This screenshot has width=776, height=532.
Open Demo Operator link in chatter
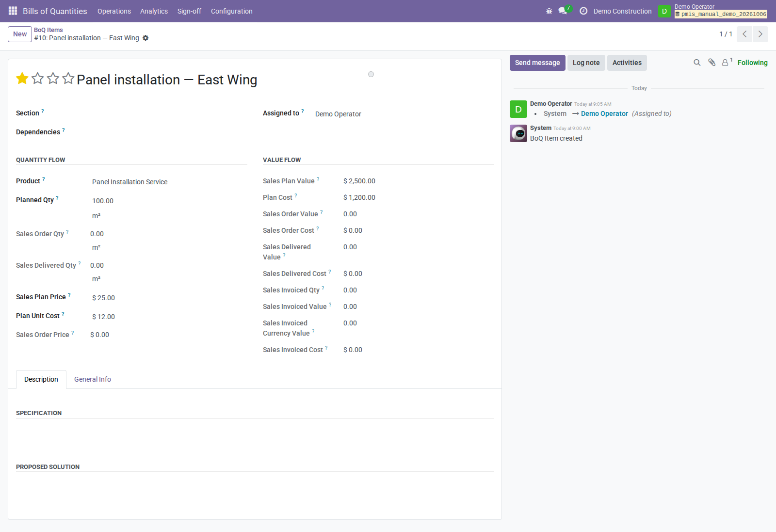point(604,113)
